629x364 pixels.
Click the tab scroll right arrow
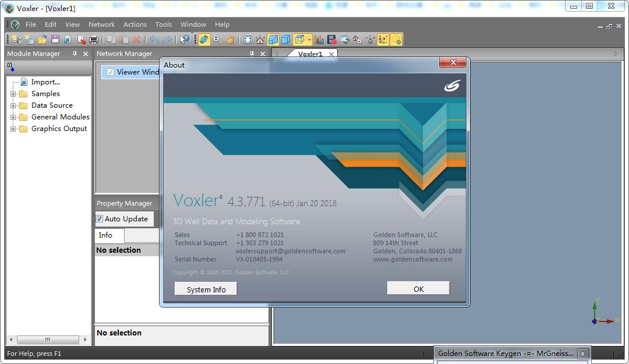pos(616,54)
